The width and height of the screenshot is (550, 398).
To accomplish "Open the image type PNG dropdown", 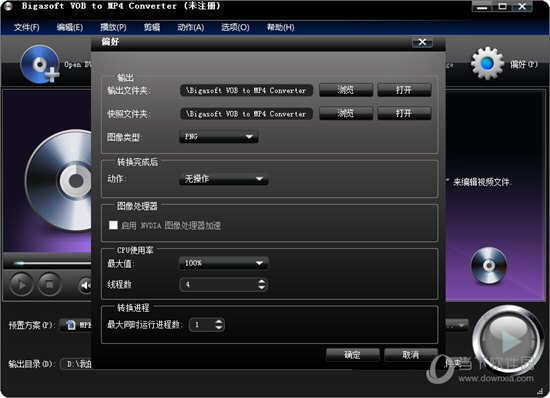I will [219, 136].
